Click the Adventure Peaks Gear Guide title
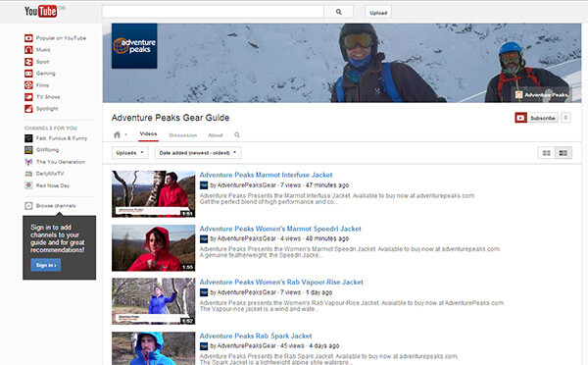This screenshot has width=588, height=365. click(171, 118)
